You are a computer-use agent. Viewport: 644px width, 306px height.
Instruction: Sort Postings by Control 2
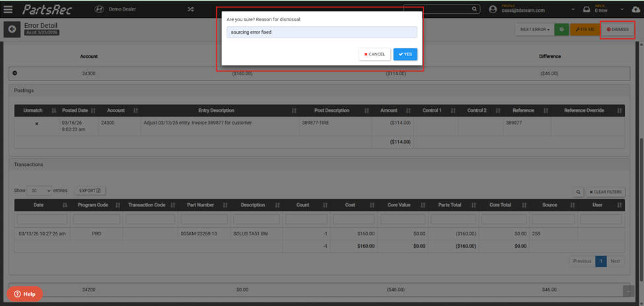point(481,110)
